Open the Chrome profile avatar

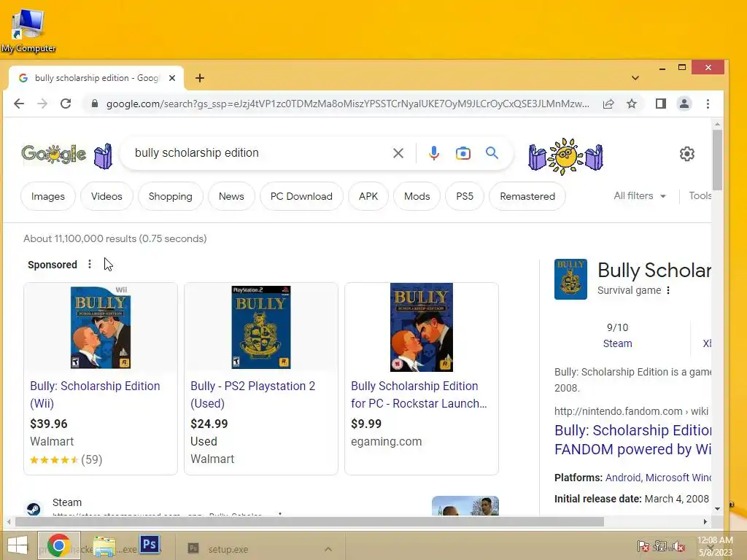coord(684,104)
